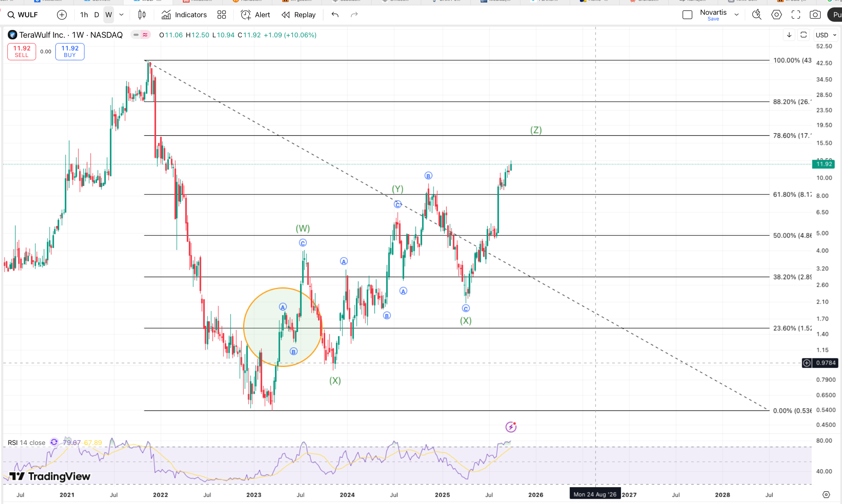Open the layout templates grid icon
This screenshot has height=504, width=842.
(221, 15)
